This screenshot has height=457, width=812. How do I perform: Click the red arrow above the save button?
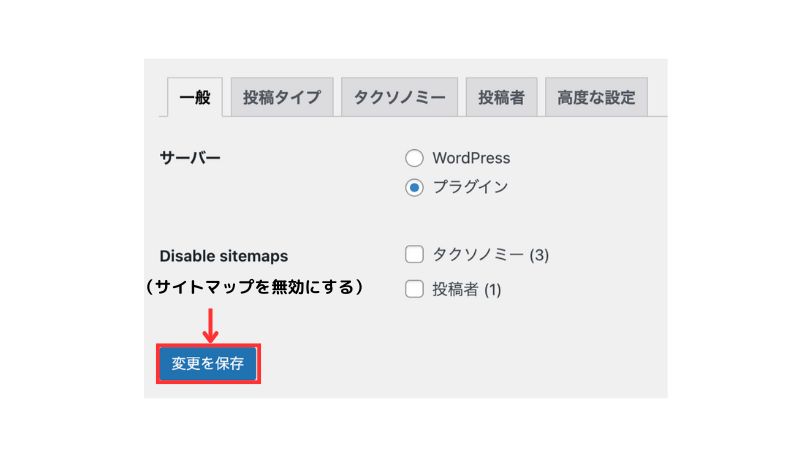(x=209, y=323)
